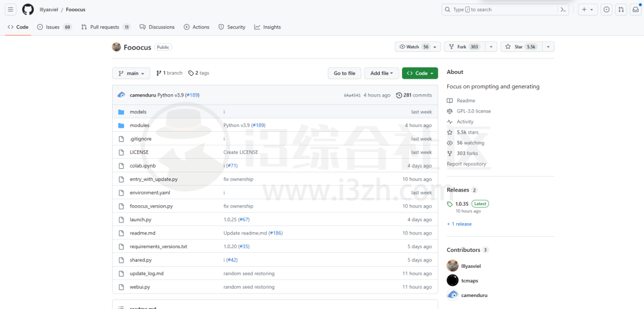Open webui.py file
644x309 pixels.
point(140,287)
